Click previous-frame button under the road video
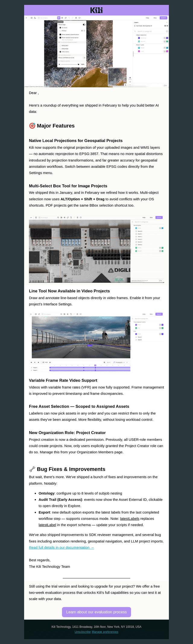This screenshot has width=193, height=644. pyautogui.click(x=31, y=362)
